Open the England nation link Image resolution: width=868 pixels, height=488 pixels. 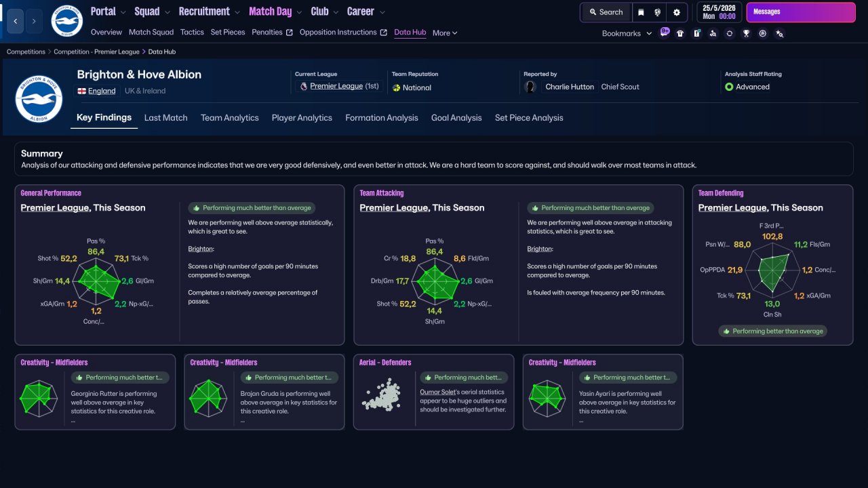(x=102, y=91)
